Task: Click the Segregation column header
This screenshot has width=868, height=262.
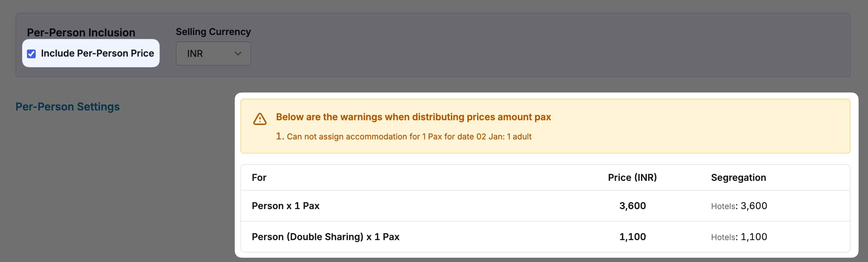Action: (738, 177)
